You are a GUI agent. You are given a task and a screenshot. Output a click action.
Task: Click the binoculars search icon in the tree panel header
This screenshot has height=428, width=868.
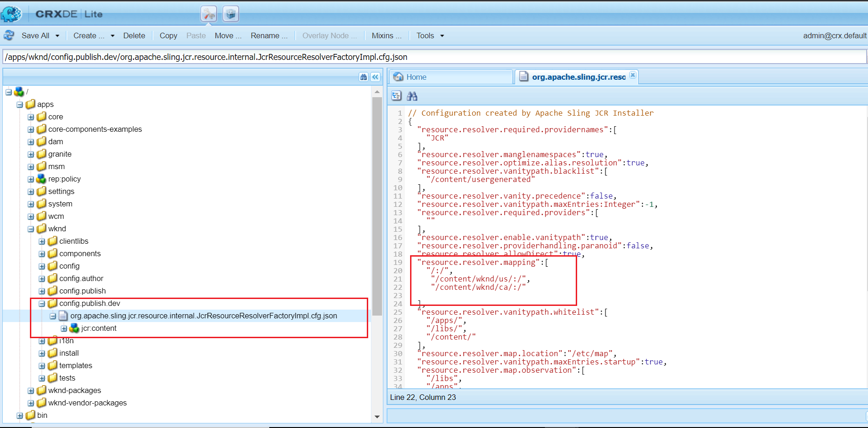[364, 77]
